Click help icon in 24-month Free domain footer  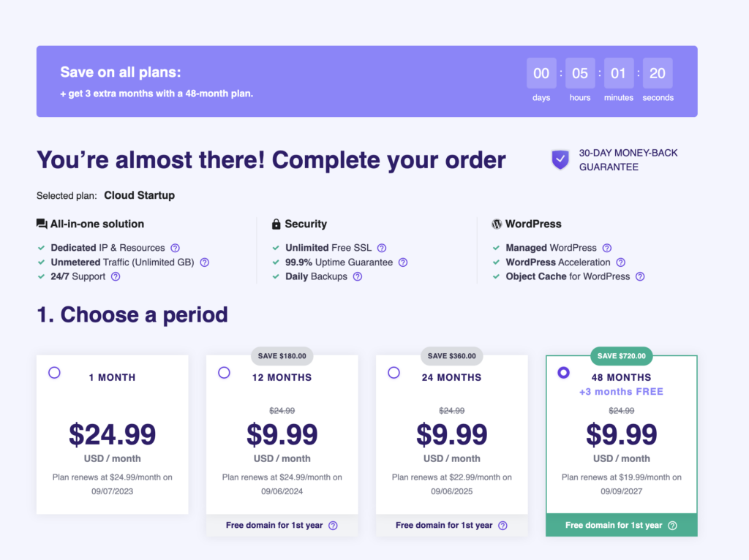[x=503, y=526]
